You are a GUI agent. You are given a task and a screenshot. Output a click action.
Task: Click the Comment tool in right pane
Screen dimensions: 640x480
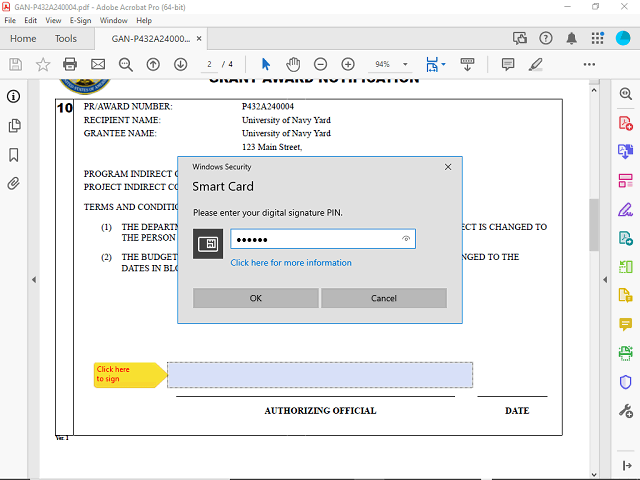tap(625, 324)
